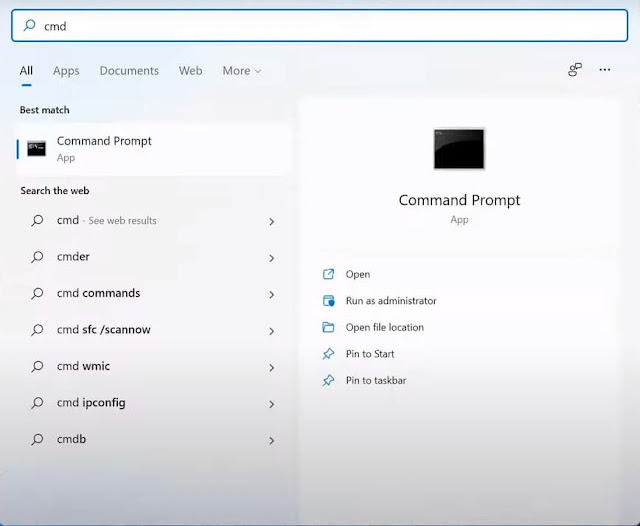Click the Pin to Start pin icon
This screenshot has width=640, height=526.
pos(328,354)
